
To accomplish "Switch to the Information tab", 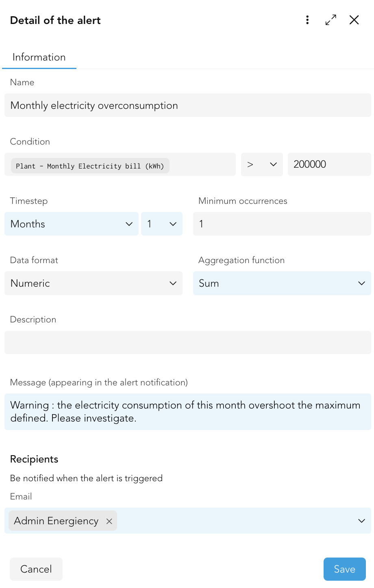I will click(39, 57).
